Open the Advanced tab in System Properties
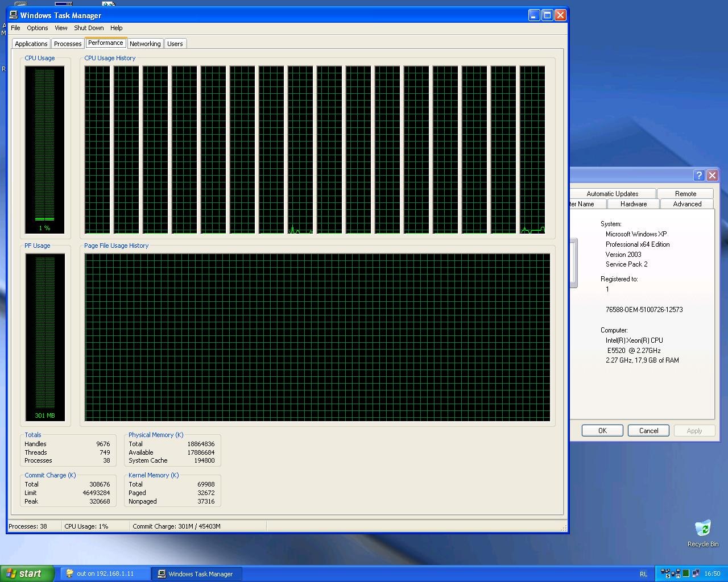 687,204
